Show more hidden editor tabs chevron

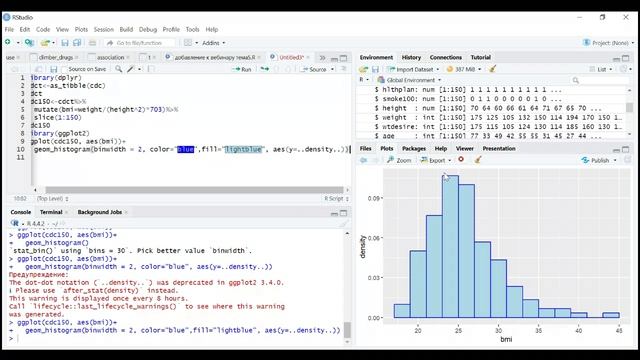pyautogui.click(x=322, y=58)
